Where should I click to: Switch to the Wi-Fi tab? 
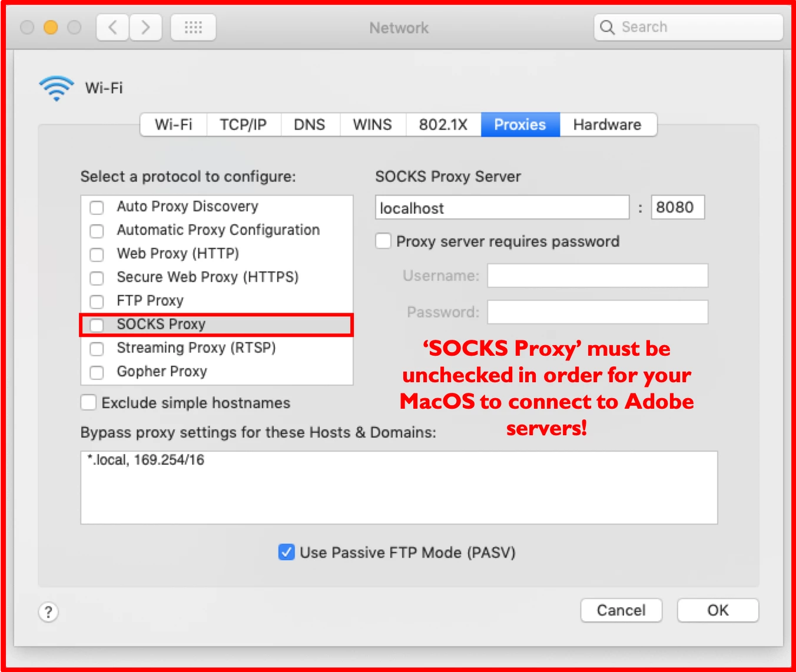[174, 125]
